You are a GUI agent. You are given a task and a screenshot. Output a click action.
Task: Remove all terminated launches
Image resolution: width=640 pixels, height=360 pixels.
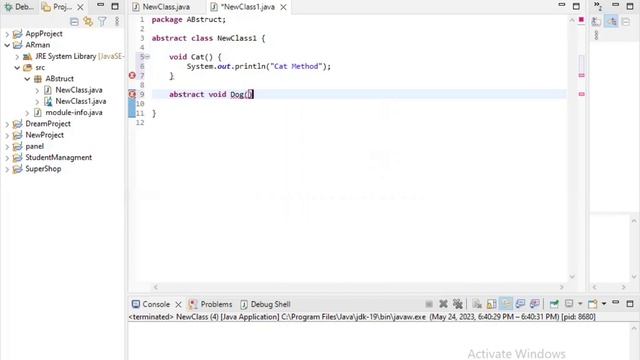[458, 304]
